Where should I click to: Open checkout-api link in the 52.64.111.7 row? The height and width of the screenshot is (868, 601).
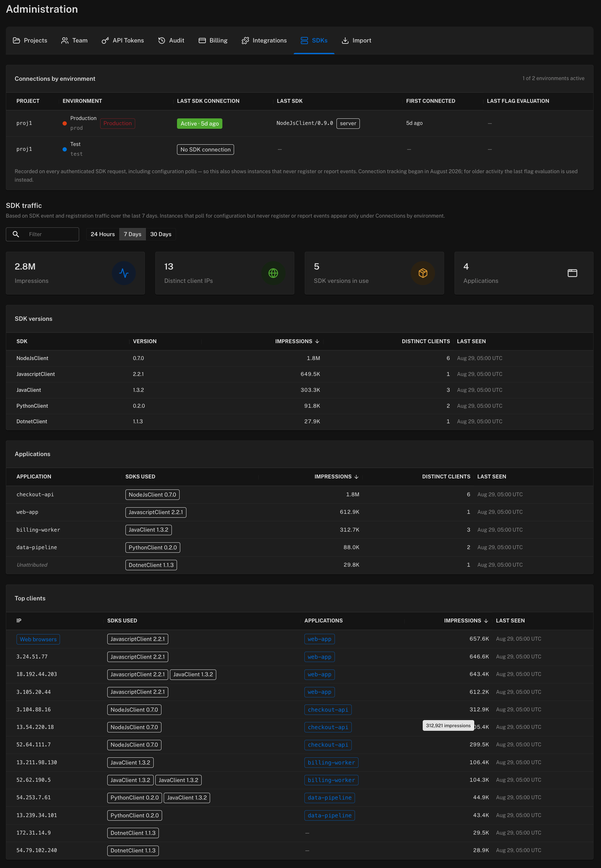[x=328, y=744]
